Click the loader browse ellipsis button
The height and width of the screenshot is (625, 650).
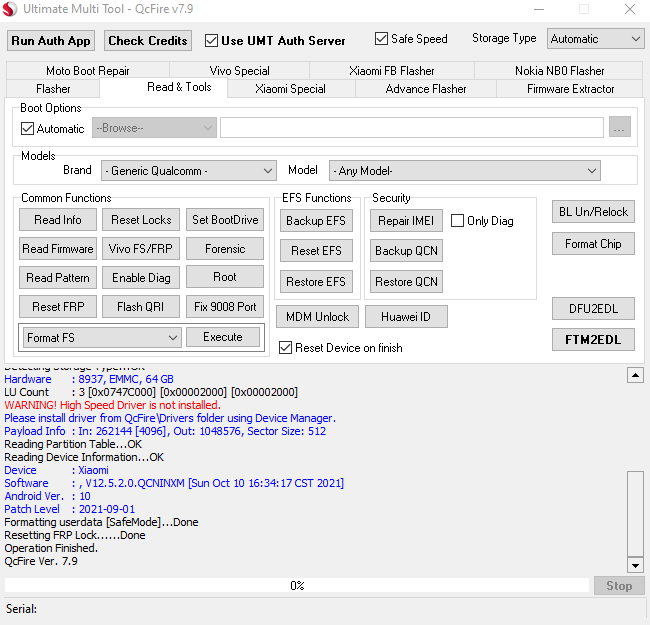(x=620, y=127)
